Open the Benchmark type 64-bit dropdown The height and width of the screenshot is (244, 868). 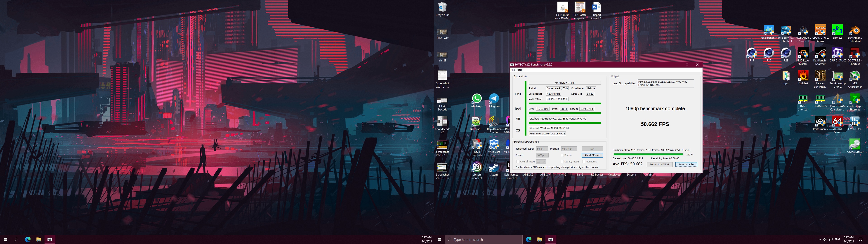click(542, 149)
